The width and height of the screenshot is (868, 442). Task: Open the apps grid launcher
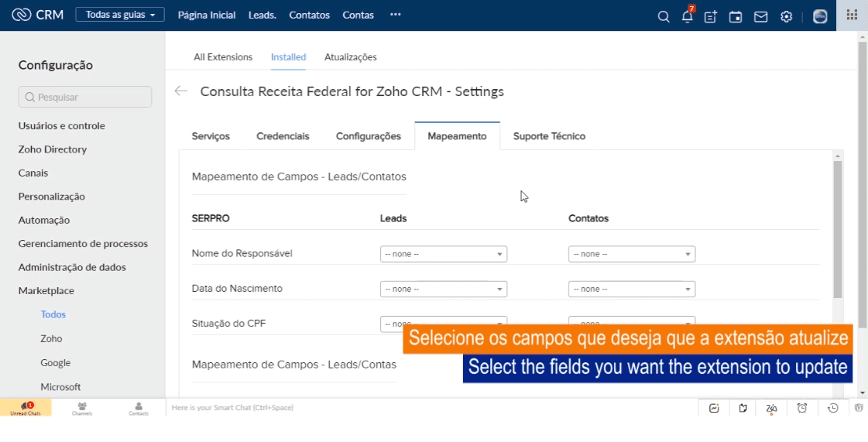(x=852, y=15)
